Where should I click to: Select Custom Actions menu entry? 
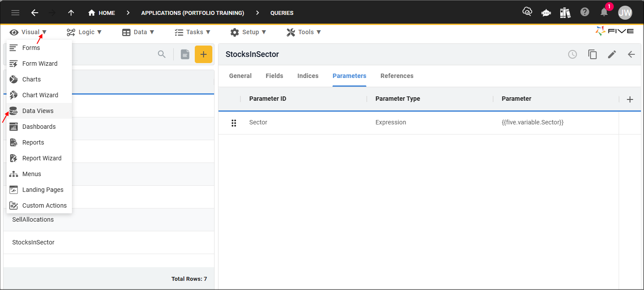[39, 205]
